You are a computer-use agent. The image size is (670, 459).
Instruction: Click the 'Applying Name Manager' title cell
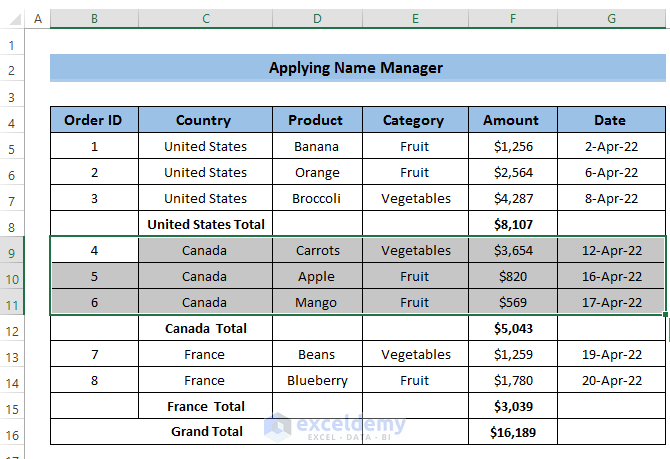tap(356, 68)
